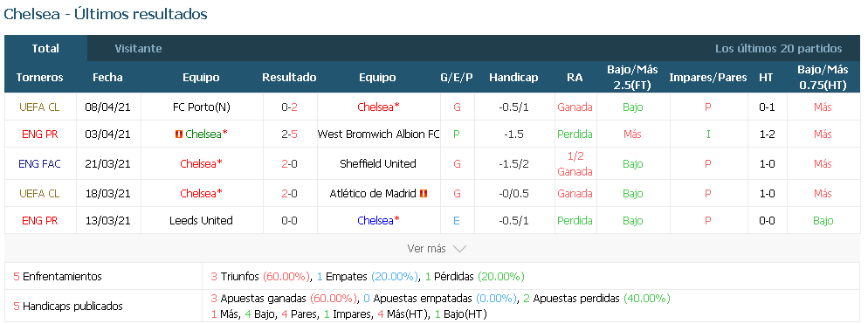Open FC Porto(N) team link
Viewport: 868px width, 324px height.
click(x=201, y=107)
